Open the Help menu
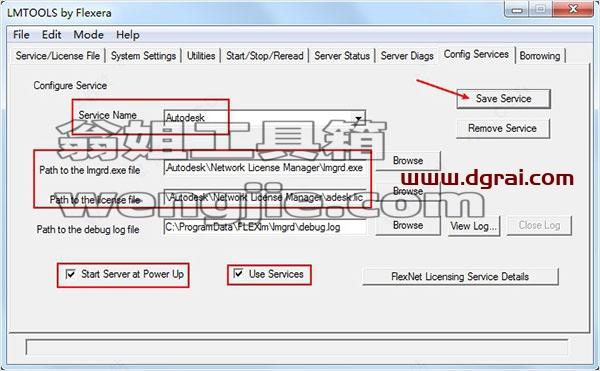600x371 pixels. pyautogui.click(x=128, y=35)
